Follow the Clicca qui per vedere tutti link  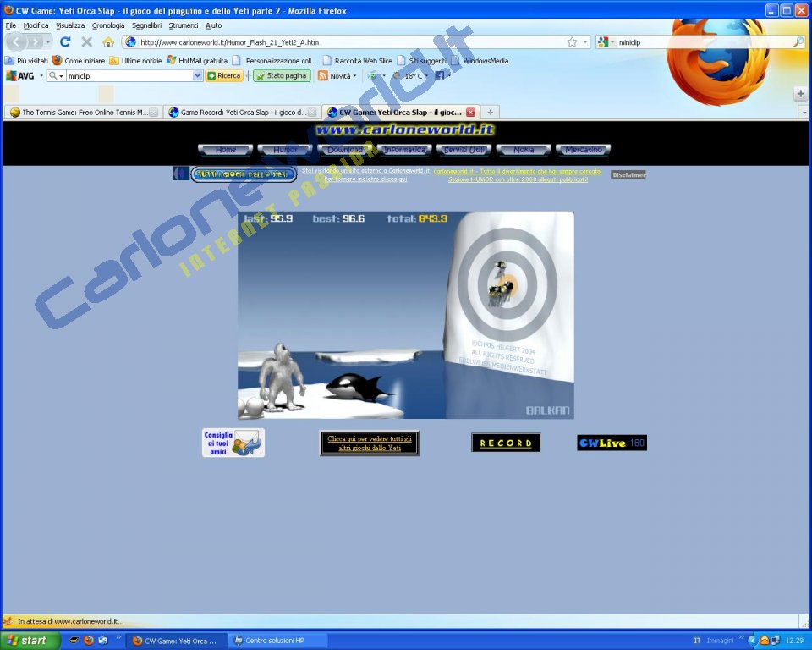[370, 443]
